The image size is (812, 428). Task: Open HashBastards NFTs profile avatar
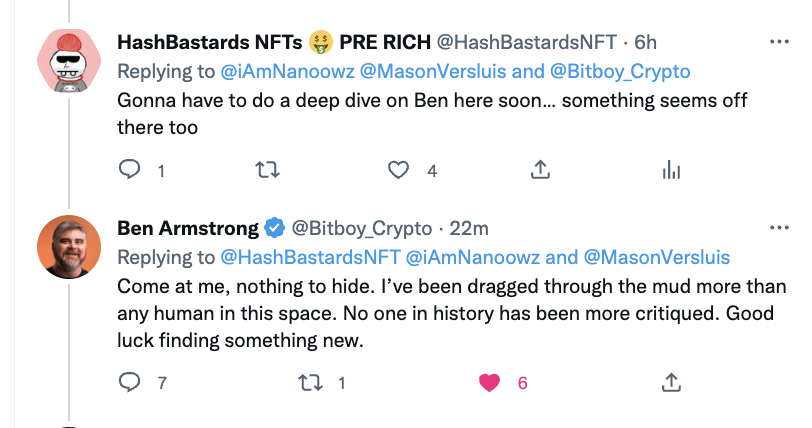click(69, 60)
